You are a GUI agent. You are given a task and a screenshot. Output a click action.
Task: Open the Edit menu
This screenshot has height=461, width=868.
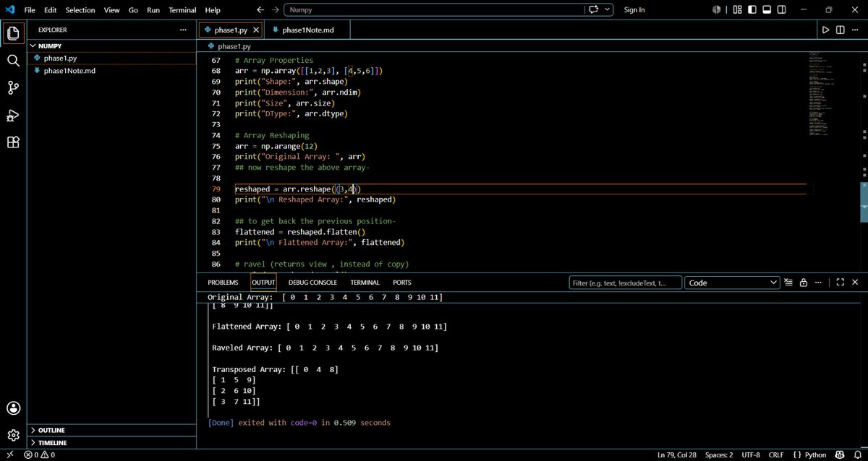click(50, 10)
